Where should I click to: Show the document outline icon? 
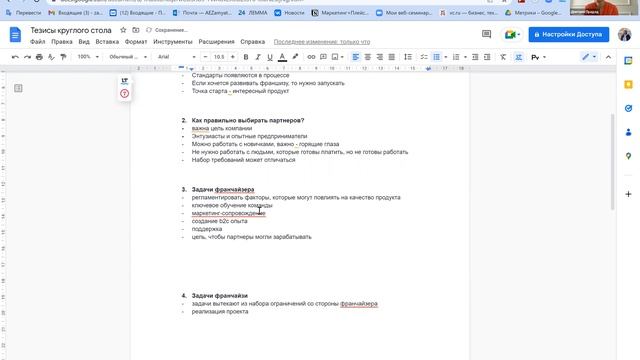tap(18, 88)
